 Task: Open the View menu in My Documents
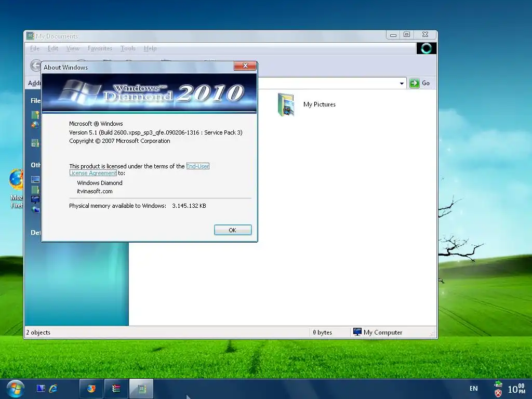click(73, 48)
